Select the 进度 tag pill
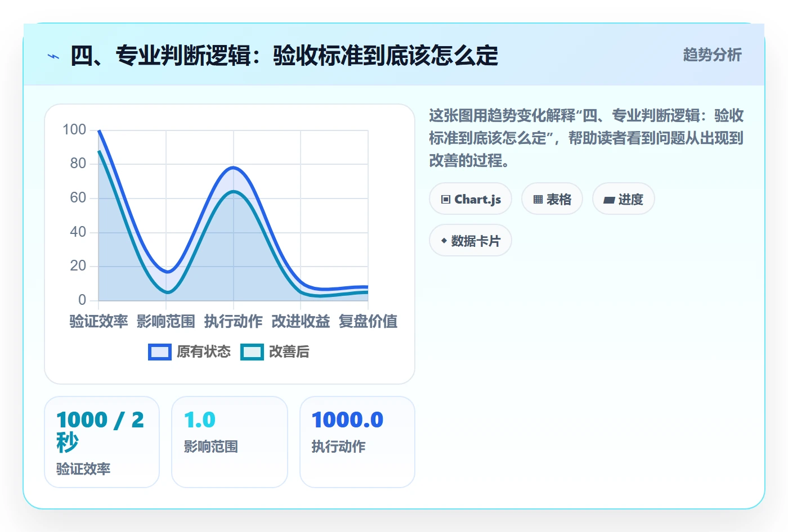 click(624, 199)
